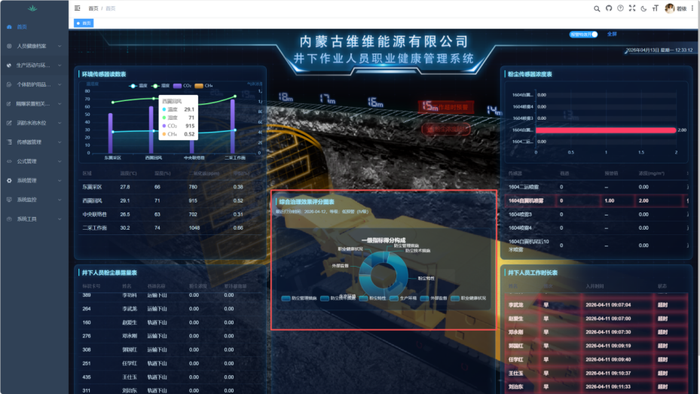The image size is (700, 394).
Task: Click the date and time display 12:33:12
Action: coord(659,50)
